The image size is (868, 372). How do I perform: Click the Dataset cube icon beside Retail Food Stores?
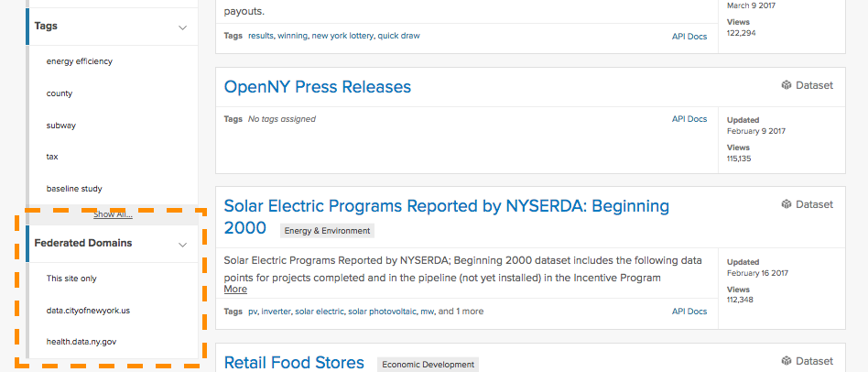[787, 361]
